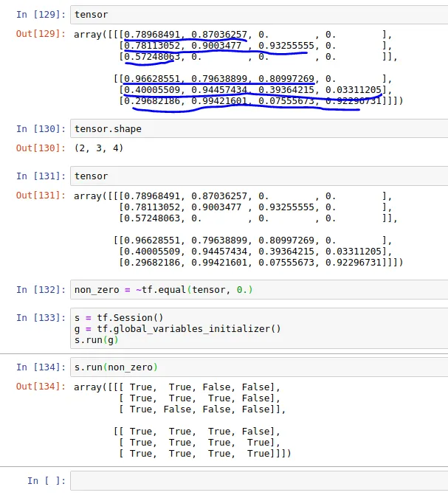Click value 0.92296731 in Out[131]
Screen dimensions: 448x498
point(354,263)
